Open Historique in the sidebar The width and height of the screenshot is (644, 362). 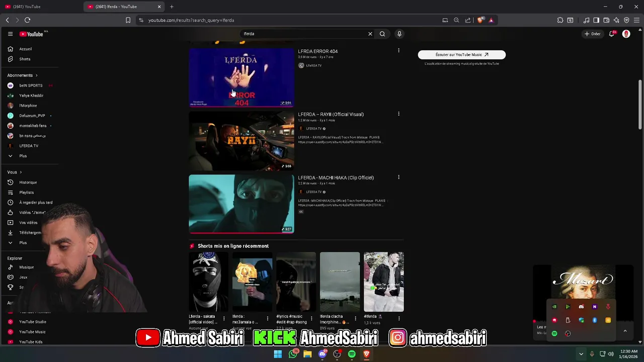point(29,183)
